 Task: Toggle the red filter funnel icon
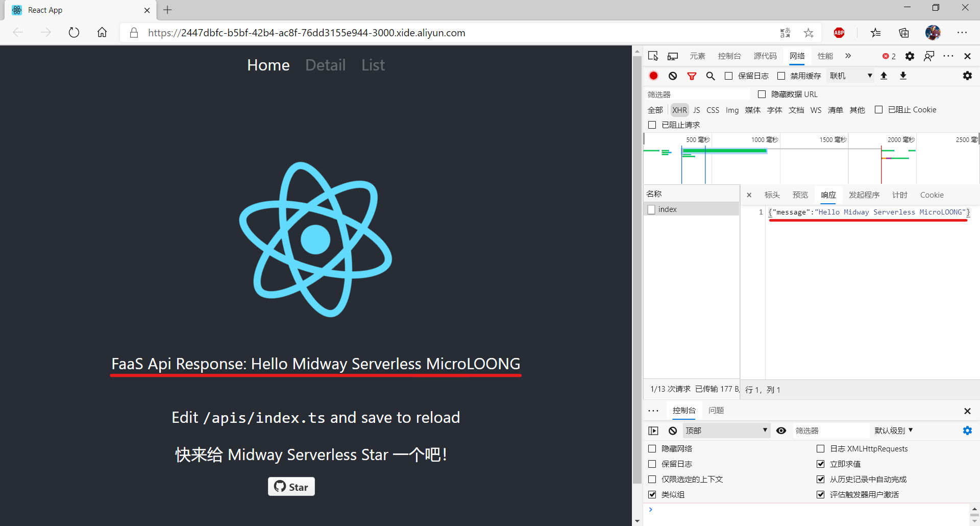[692, 76]
